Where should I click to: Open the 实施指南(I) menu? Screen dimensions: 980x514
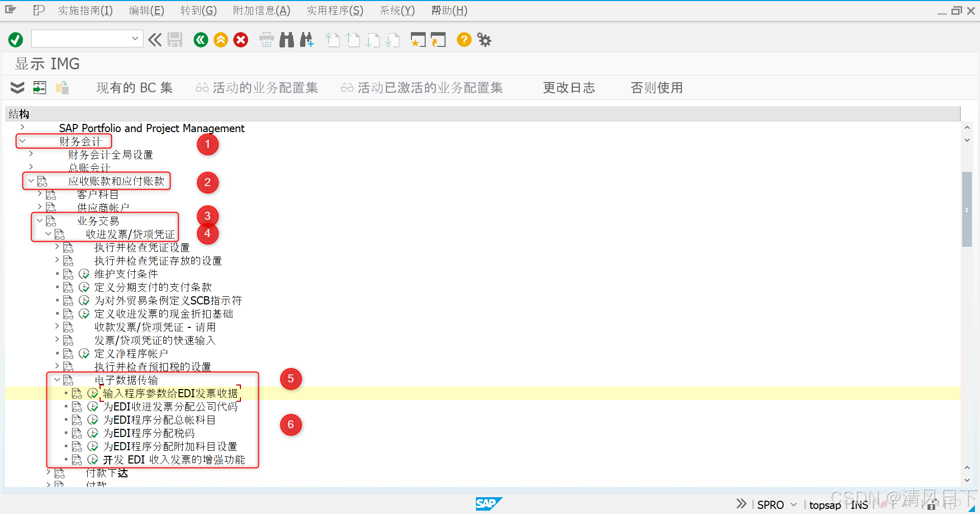85,11
